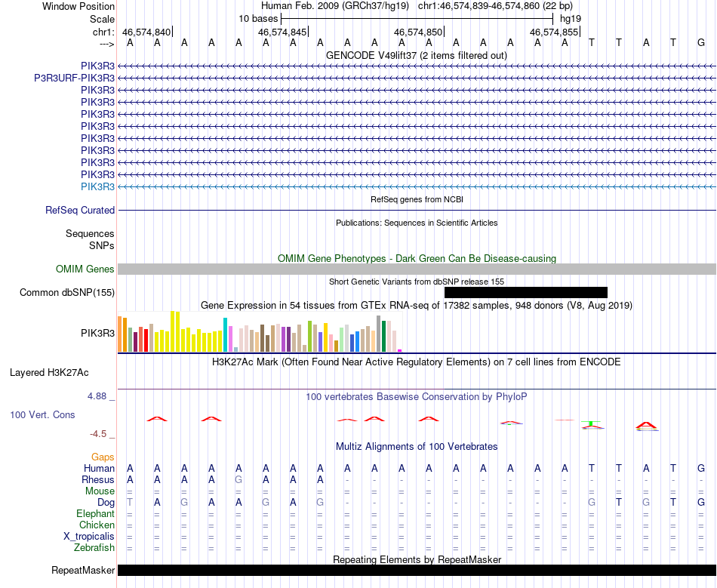This screenshot has height=588, width=717.
Task: Click the OMIM Genes track label
Action: 85,269
